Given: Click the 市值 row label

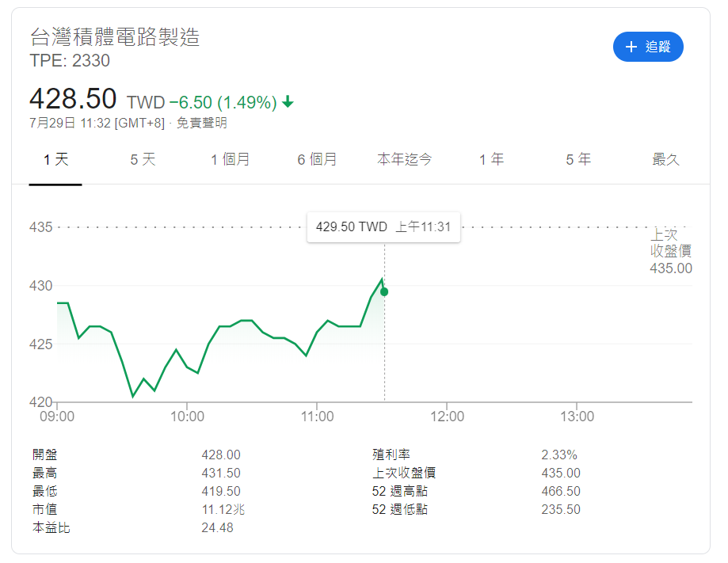Looking at the screenshot, I should pos(44,510).
